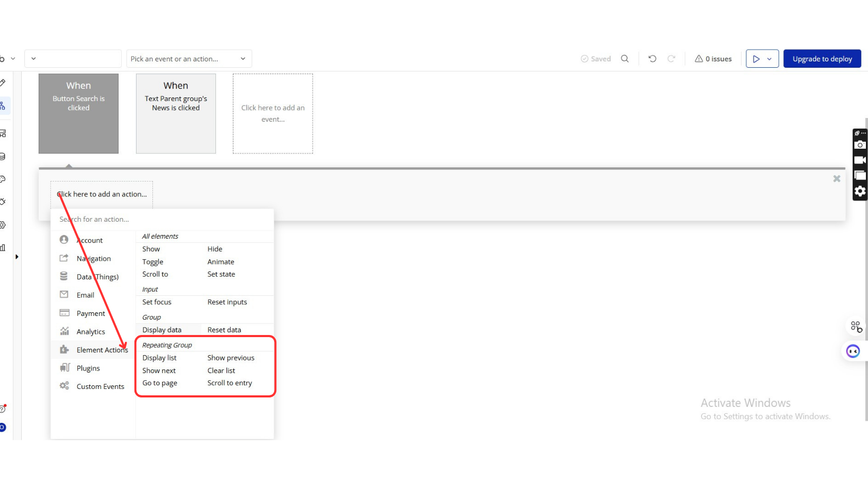Viewport: 868px width, 489px height.
Task: Choose the Go to page action
Action: click(x=159, y=383)
